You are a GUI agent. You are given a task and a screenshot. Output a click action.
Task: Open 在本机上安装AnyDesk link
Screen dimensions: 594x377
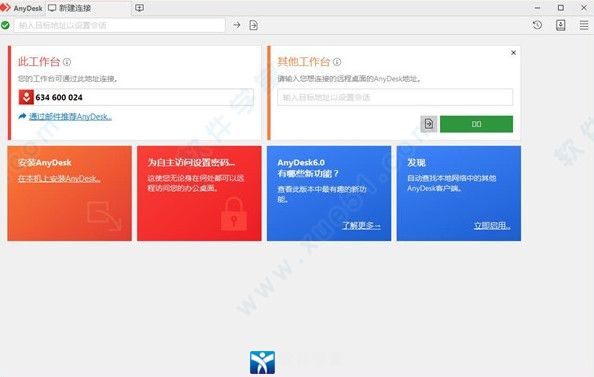[x=59, y=178]
